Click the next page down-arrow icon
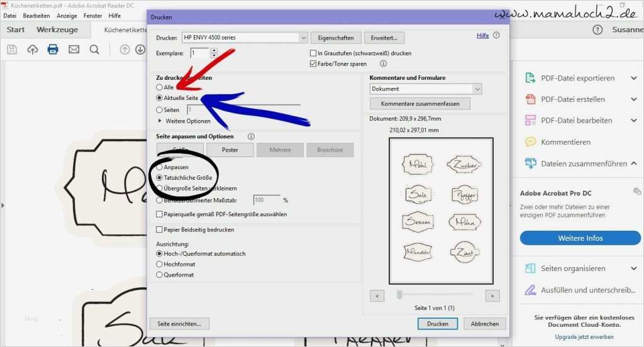The image size is (644, 347). [x=140, y=50]
